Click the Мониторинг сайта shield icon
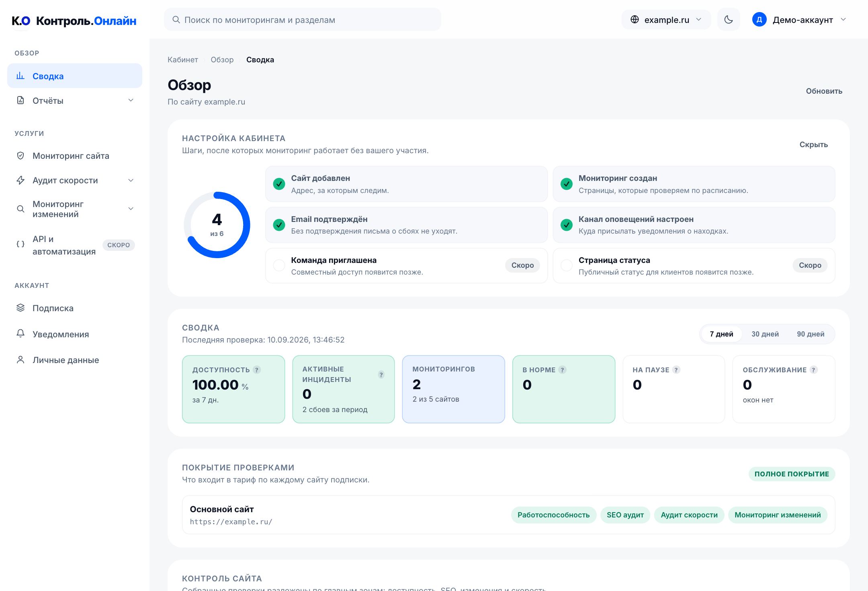Image resolution: width=868 pixels, height=591 pixels. coord(20,156)
